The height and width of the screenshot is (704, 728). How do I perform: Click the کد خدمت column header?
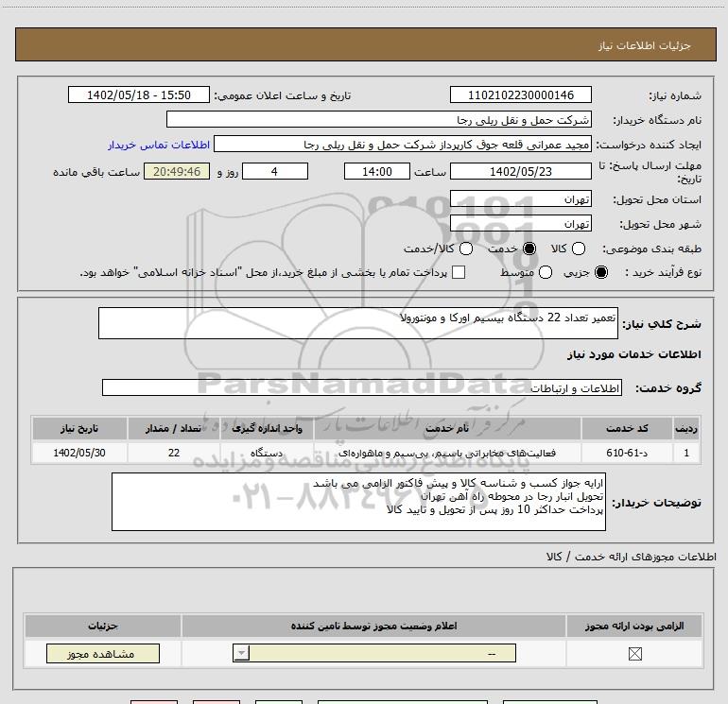[627, 428]
